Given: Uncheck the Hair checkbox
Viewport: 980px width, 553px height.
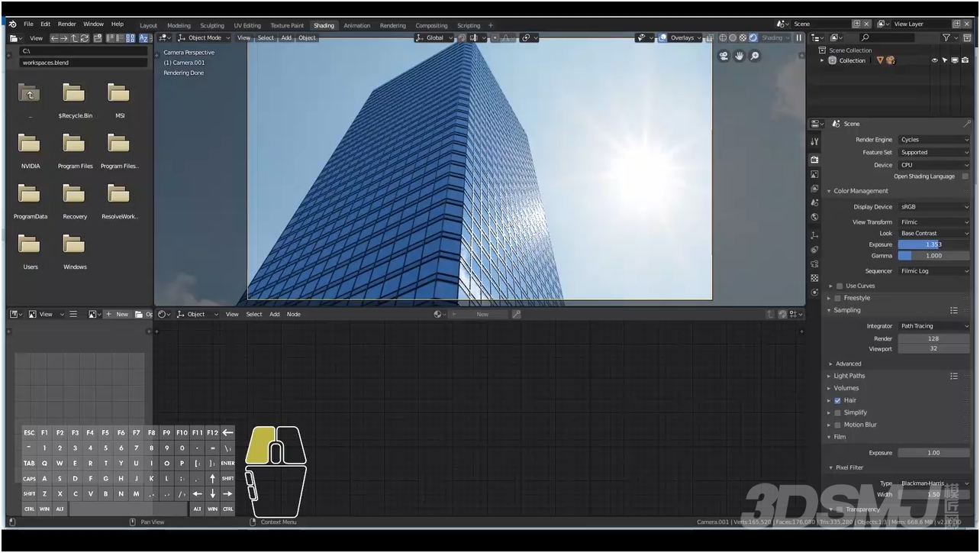Looking at the screenshot, I should coord(837,400).
